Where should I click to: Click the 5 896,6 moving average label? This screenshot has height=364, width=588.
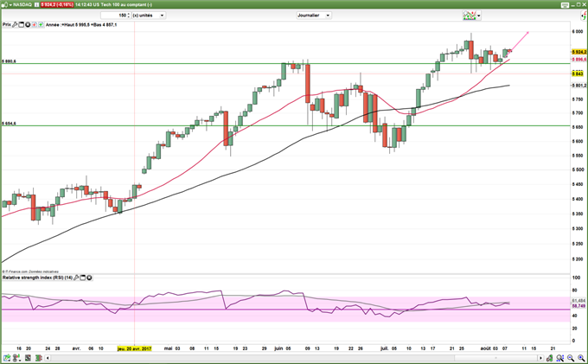tap(579, 60)
